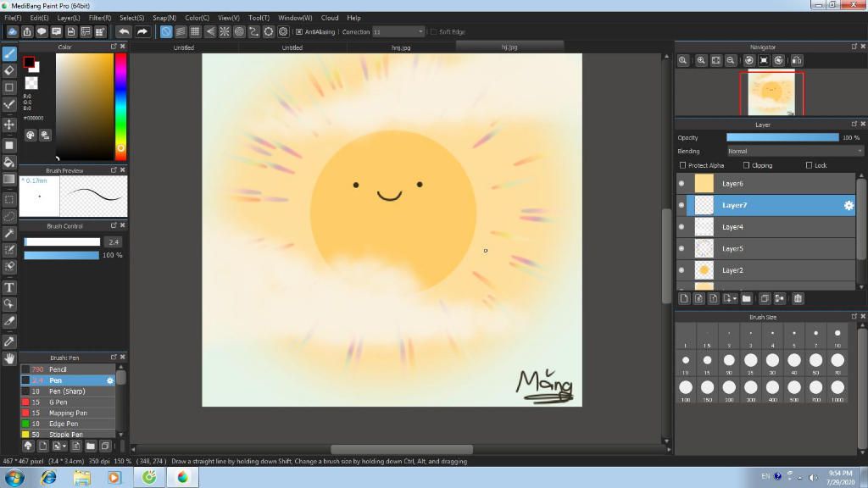Select the Gradient tool
Image resolution: width=868 pixels, height=488 pixels.
9,180
